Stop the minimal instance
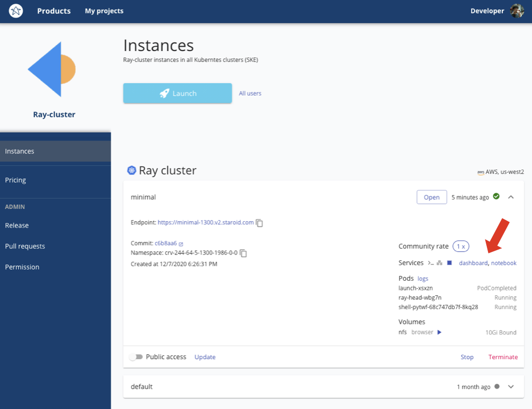The image size is (532, 409). (x=467, y=357)
